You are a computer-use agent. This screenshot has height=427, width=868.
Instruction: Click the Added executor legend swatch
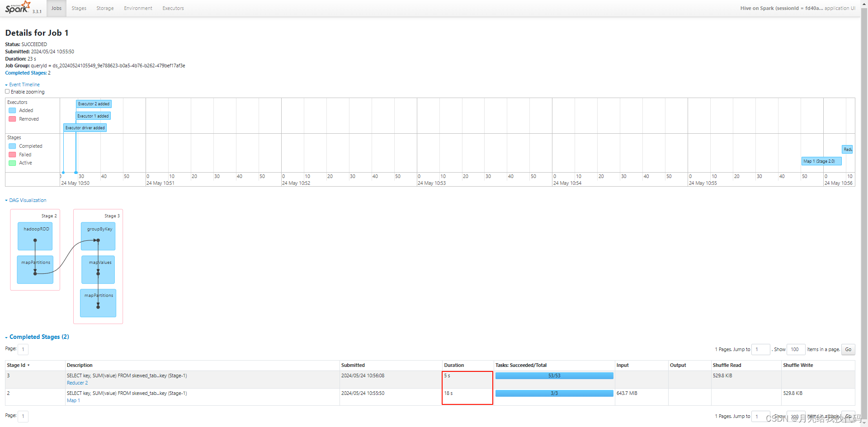[12, 110]
